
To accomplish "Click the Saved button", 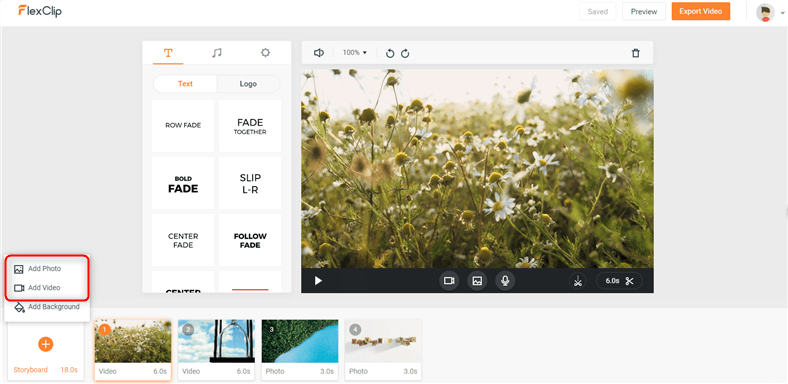I will click(x=598, y=11).
